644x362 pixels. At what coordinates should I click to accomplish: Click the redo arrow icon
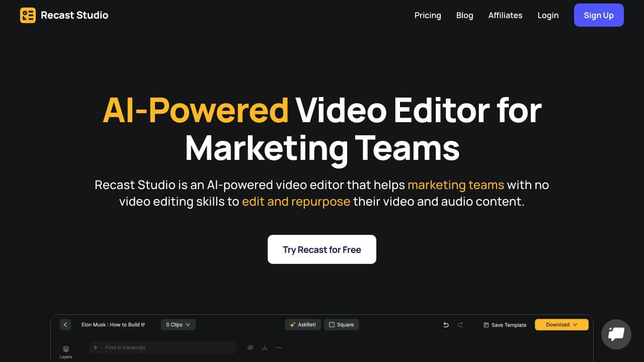click(x=460, y=325)
